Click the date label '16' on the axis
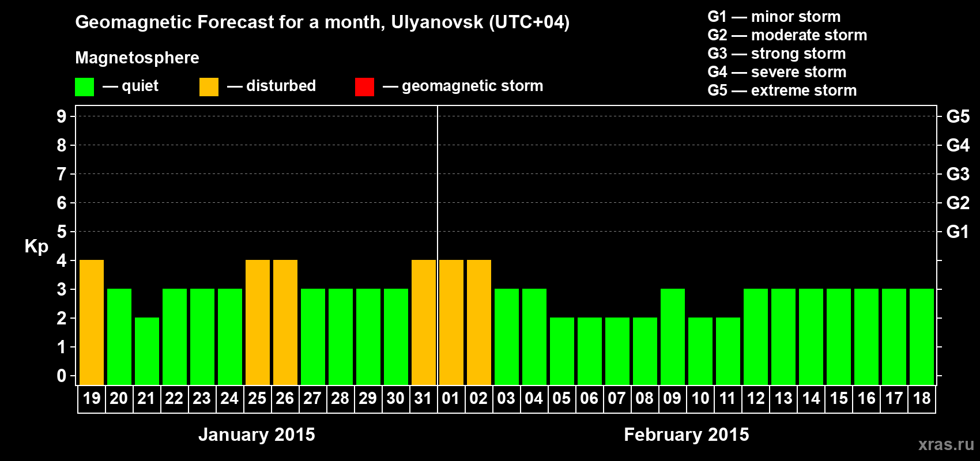This screenshot has height=461, width=980. (x=866, y=399)
